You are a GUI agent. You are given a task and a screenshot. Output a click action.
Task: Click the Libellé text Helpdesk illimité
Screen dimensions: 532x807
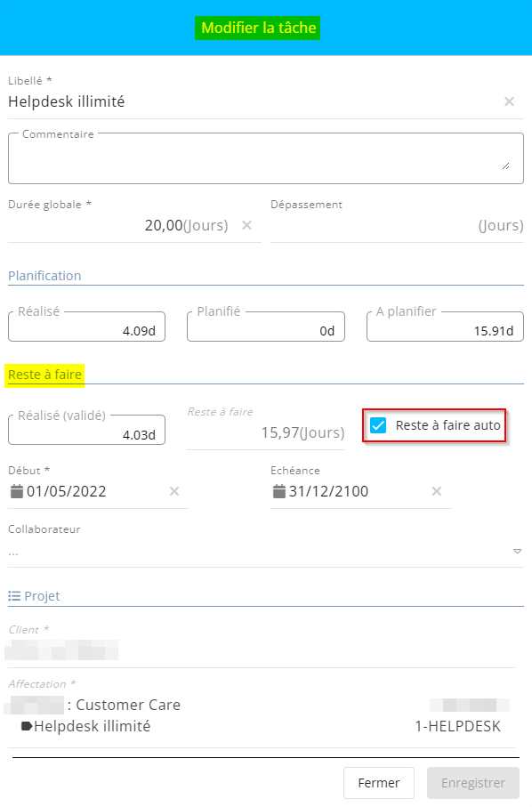click(67, 101)
